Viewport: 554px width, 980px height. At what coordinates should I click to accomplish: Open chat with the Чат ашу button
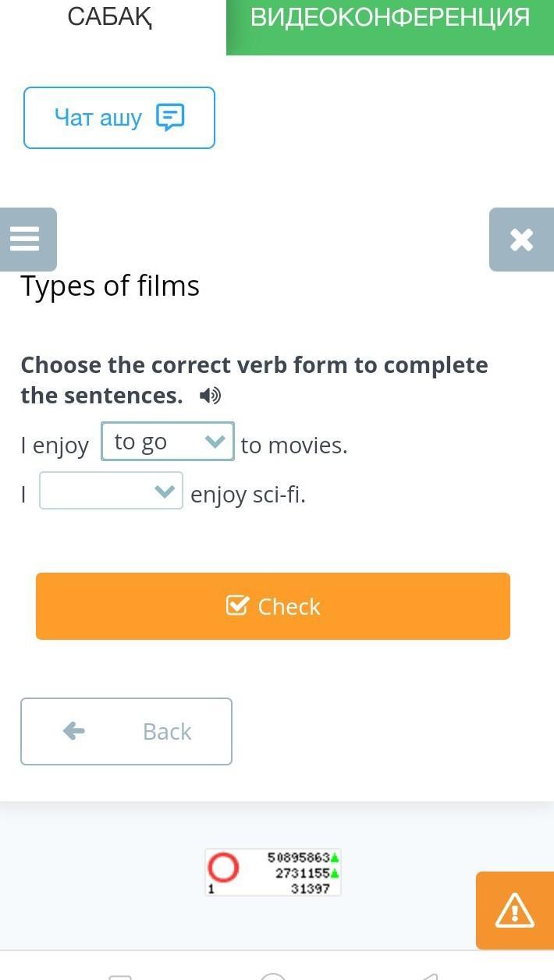point(119,118)
